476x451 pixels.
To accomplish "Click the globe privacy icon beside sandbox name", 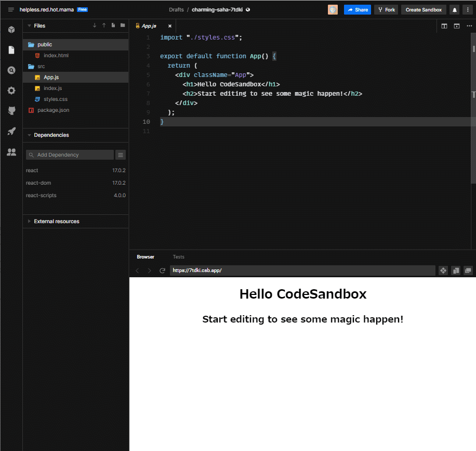I will 248,10.
